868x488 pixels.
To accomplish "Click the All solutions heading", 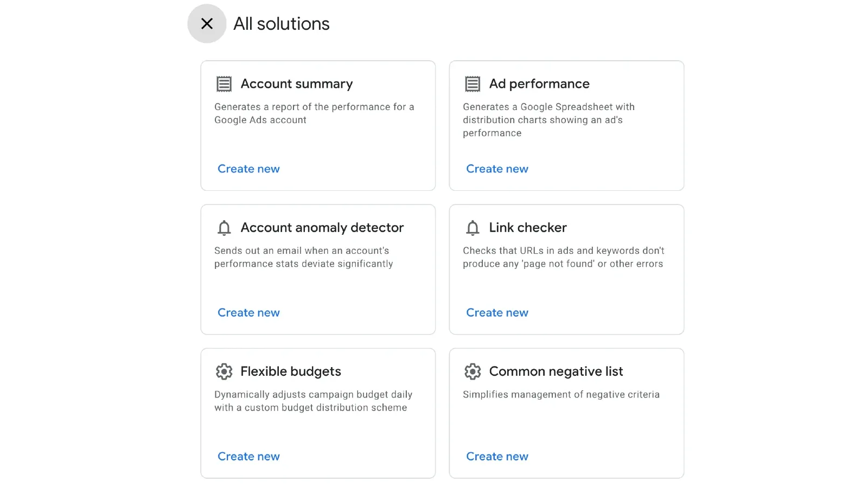I will (x=282, y=24).
